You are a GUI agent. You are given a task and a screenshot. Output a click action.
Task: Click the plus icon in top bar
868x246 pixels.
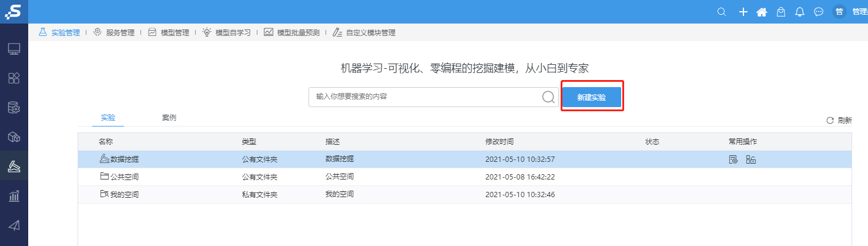[x=743, y=12]
